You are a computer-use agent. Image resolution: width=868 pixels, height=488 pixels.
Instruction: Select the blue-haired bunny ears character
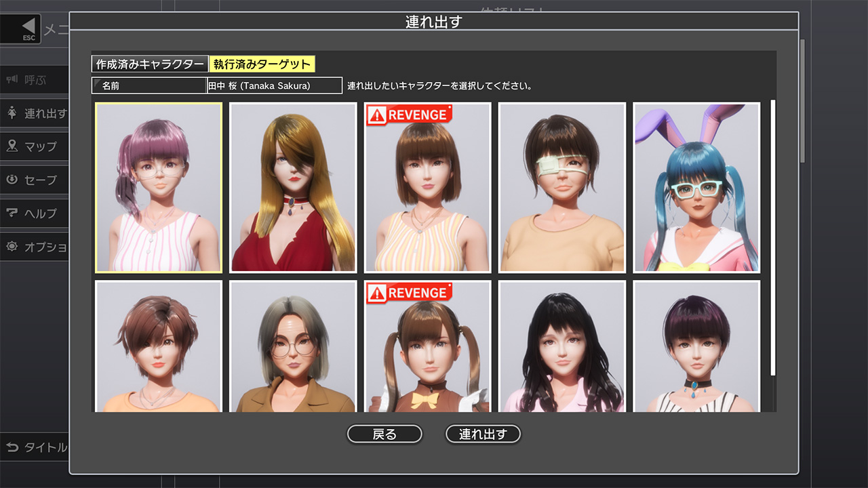click(696, 188)
